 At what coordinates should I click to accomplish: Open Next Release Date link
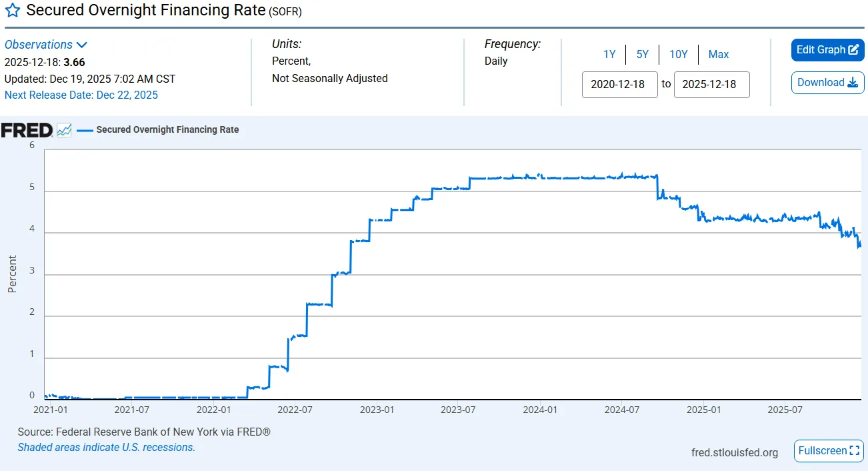pyautogui.click(x=81, y=95)
